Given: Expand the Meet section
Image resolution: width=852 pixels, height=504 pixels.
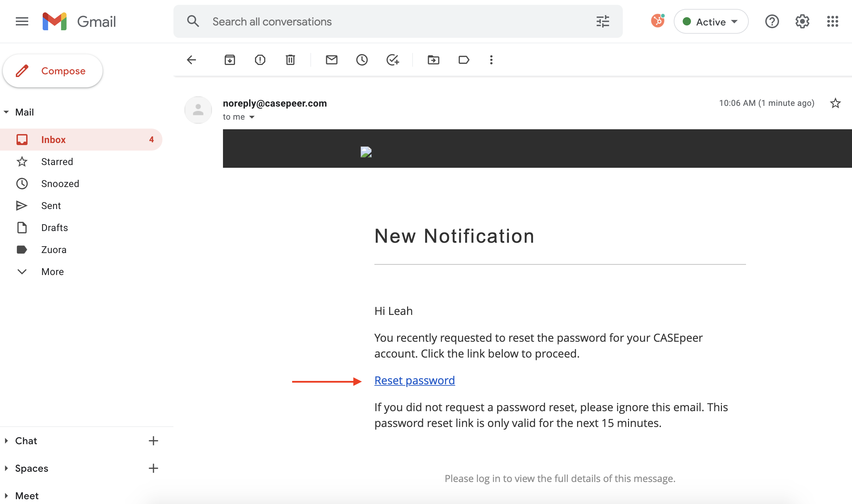Looking at the screenshot, I should 6,496.
